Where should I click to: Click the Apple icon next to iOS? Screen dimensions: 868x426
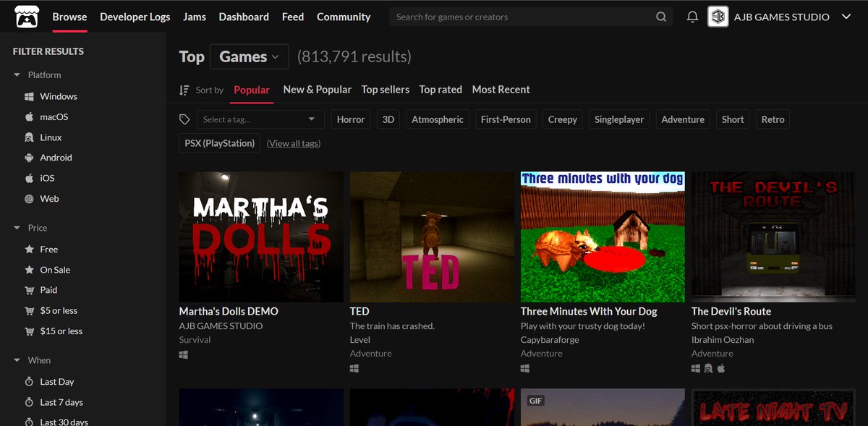tap(29, 178)
